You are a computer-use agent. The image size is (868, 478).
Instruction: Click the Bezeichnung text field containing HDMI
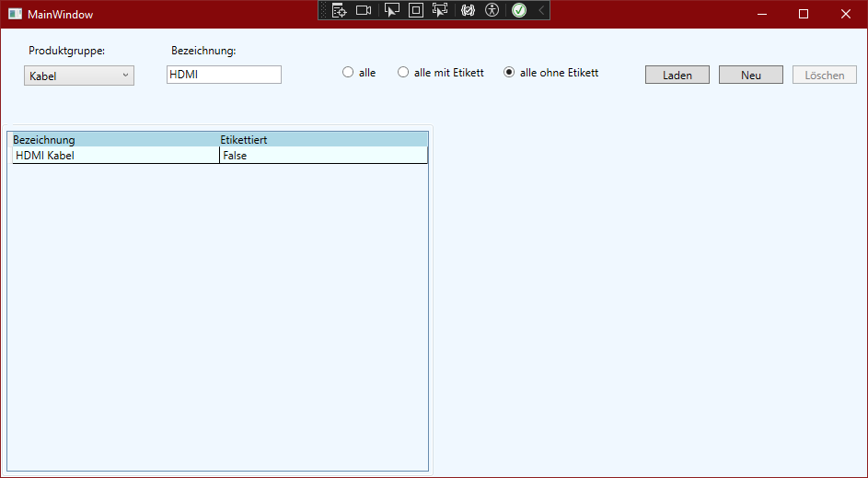click(x=224, y=75)
